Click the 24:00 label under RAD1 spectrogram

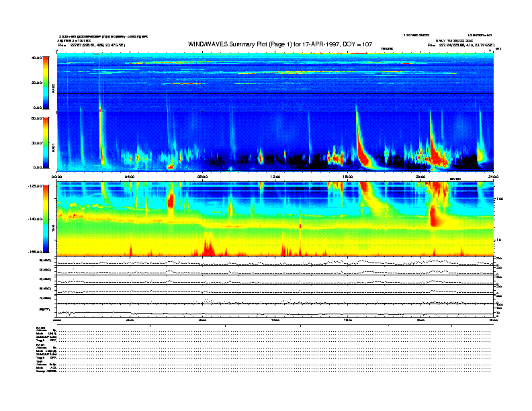(493, 177)
